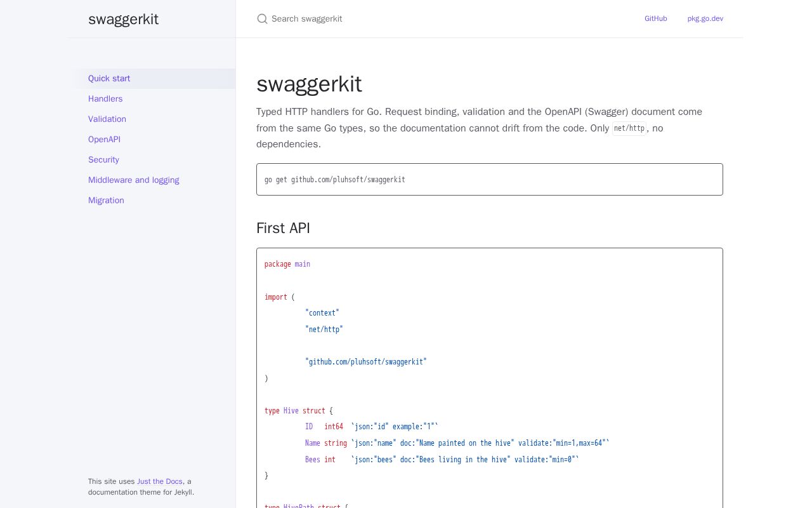
Task: Click the "context" import line
Action: click(322, 313)
